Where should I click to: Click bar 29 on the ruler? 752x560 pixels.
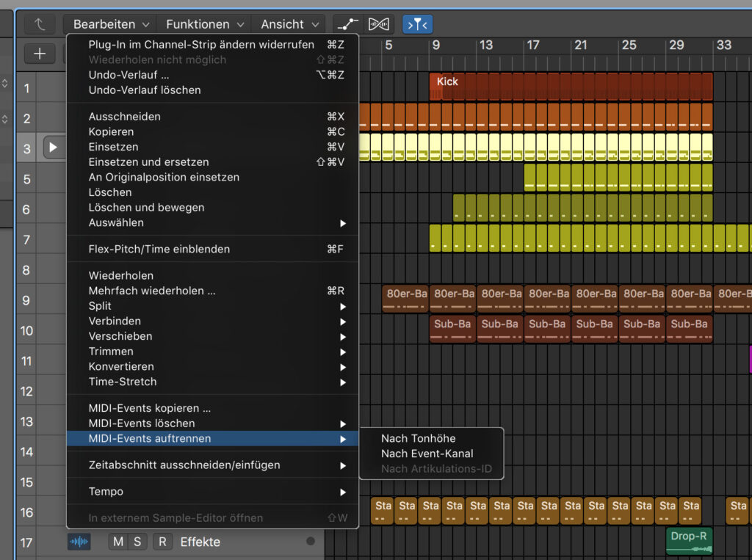676,45
